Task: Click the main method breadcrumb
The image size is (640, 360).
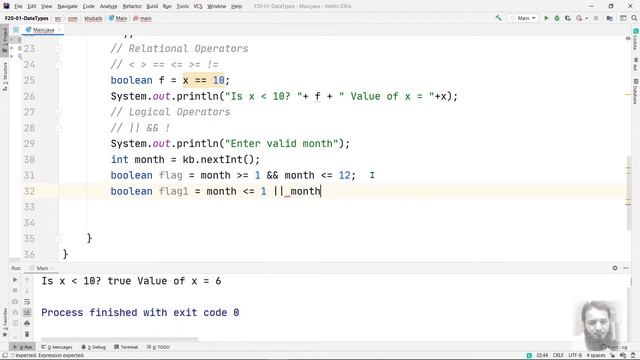Action: click(x=142, y=18)
